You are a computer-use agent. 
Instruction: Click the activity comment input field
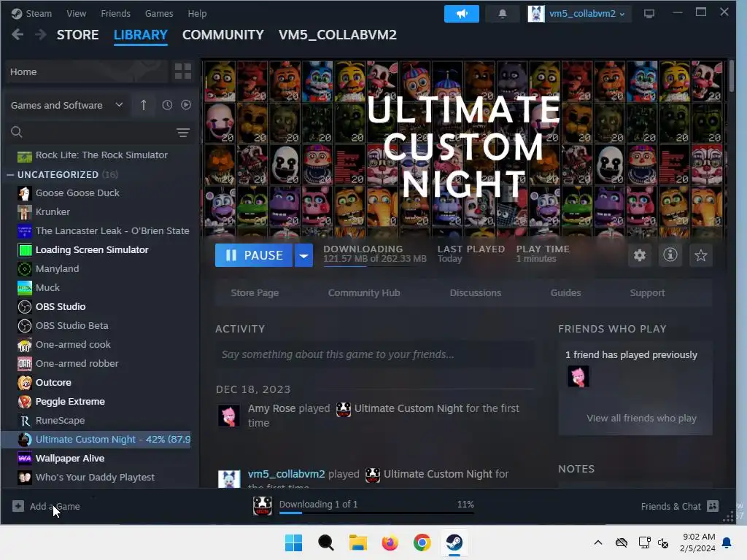(x=375, y=354)
